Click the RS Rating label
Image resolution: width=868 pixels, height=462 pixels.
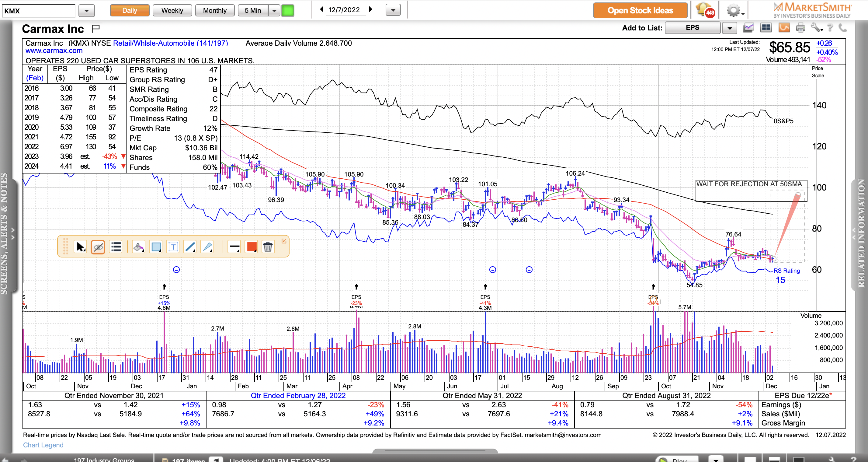(x=786, y=271)
